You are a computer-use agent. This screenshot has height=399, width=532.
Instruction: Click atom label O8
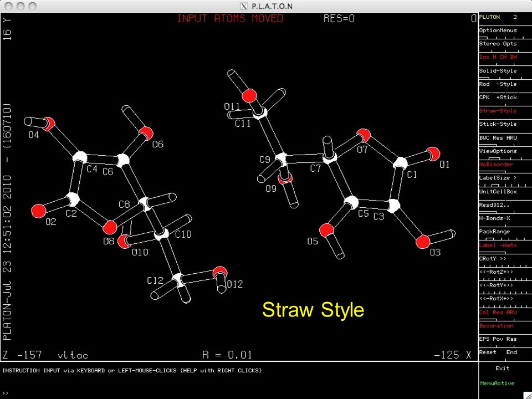[109, 241]
